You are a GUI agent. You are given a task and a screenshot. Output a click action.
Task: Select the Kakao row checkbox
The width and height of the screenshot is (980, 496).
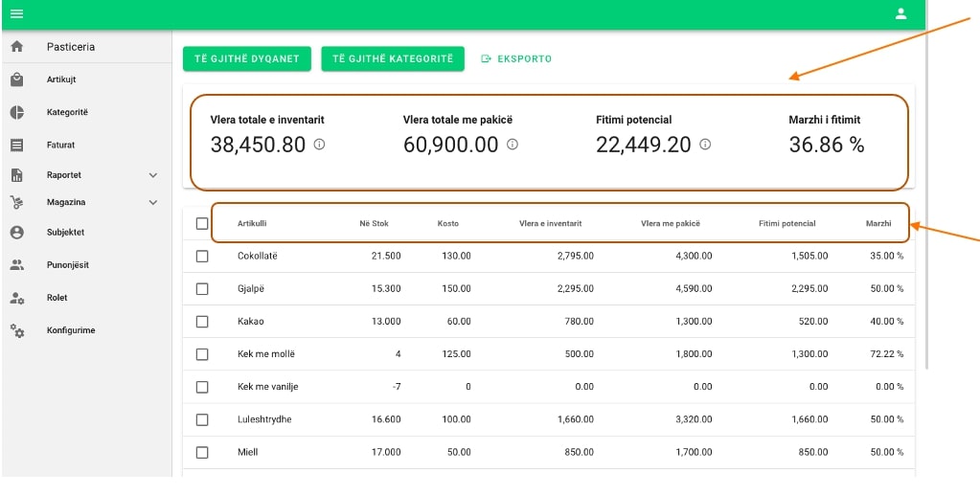(201, 322)
